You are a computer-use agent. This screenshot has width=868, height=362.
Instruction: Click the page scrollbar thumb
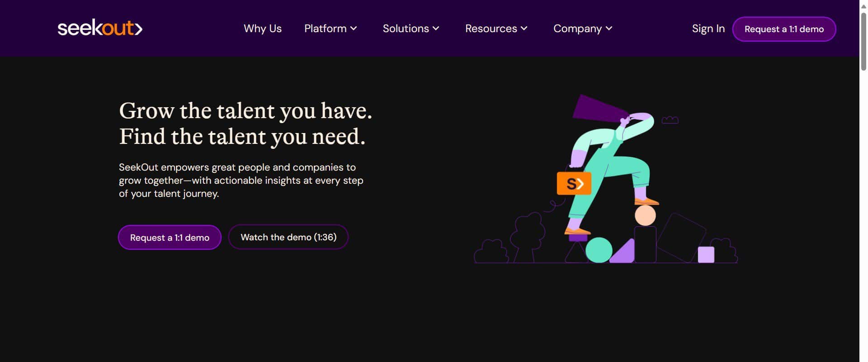tap(863, 41)
